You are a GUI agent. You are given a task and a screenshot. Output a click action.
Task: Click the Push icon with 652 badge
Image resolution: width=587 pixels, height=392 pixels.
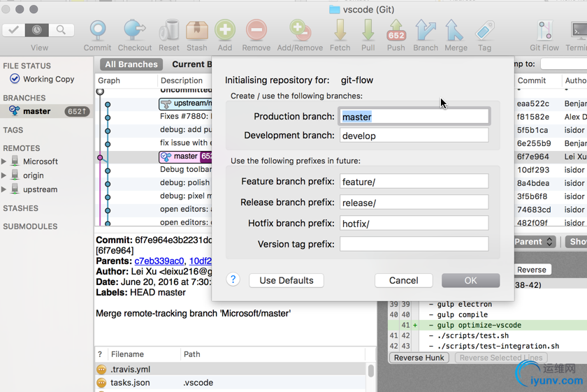396,30
